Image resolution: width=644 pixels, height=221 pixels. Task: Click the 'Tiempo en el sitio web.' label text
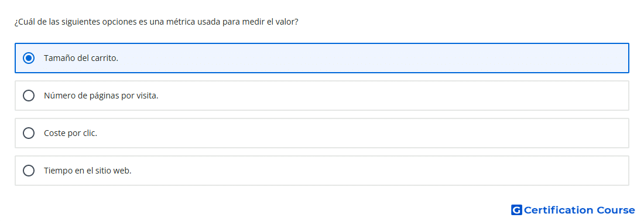[87, 171]
